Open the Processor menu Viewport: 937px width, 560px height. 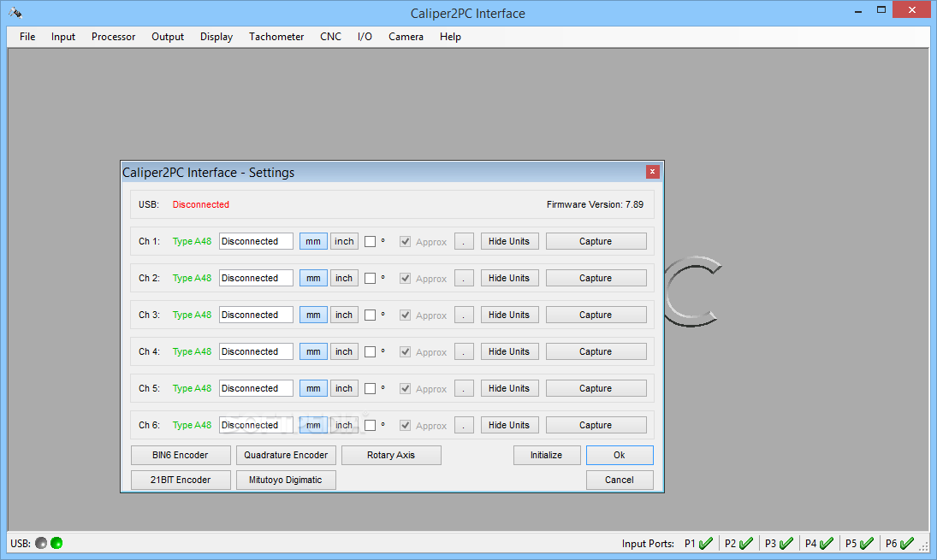(114, 37)
